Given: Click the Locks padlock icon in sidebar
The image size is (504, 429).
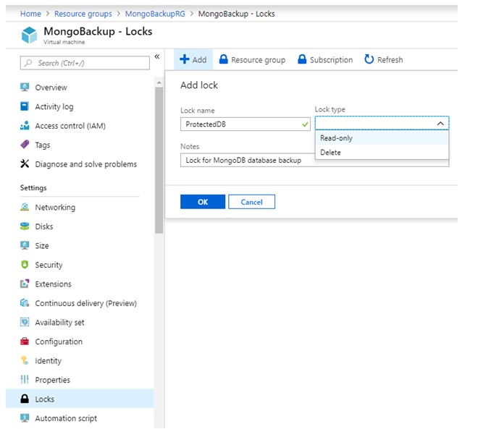Looking at the screenshot, I should tap(25, 399).
